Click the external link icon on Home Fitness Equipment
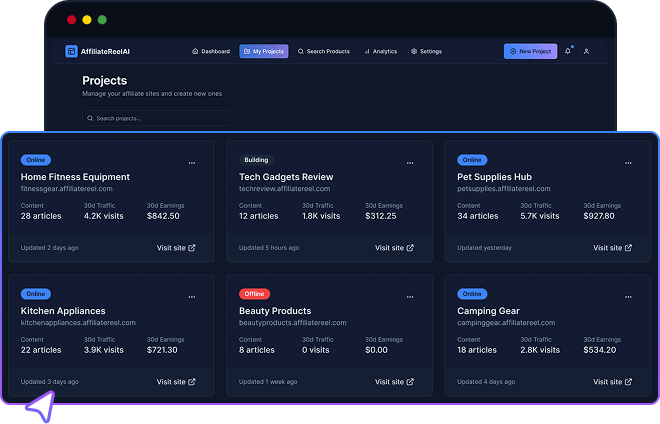The image size is (660, 424). (192, 248)
